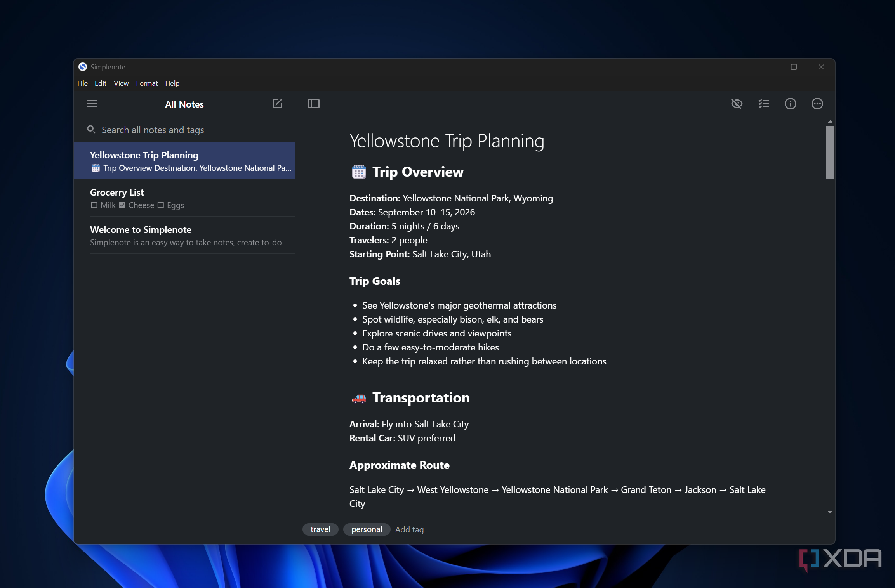The image size is (895, 588).
Task: Open the File menu
Action: 82,83
